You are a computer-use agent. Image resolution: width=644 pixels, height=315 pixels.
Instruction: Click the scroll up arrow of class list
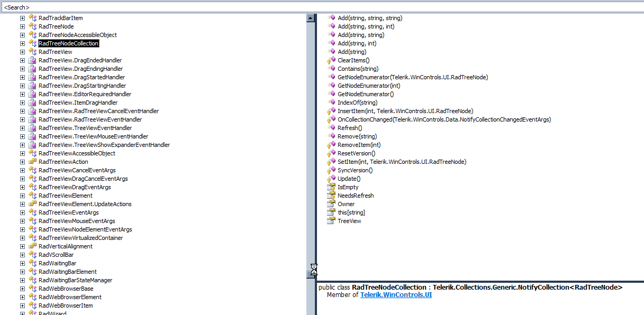pos(311,18)
